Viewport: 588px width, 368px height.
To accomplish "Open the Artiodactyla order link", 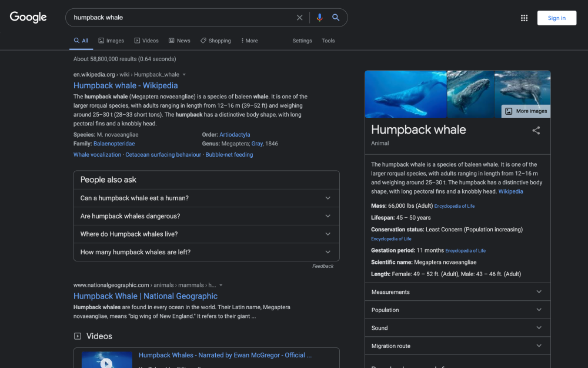I will 235,134.
